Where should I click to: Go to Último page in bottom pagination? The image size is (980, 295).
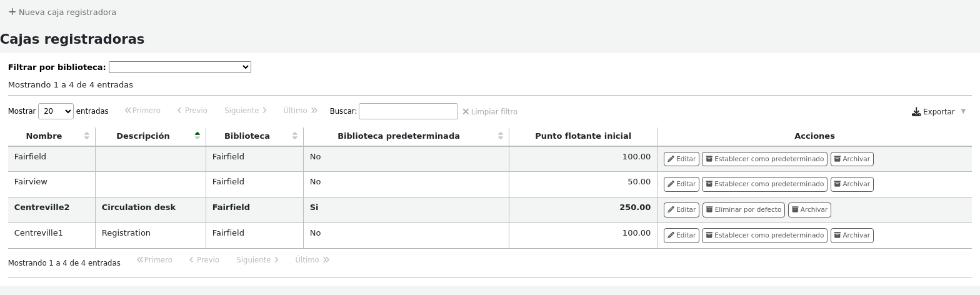tap(312, 260)
